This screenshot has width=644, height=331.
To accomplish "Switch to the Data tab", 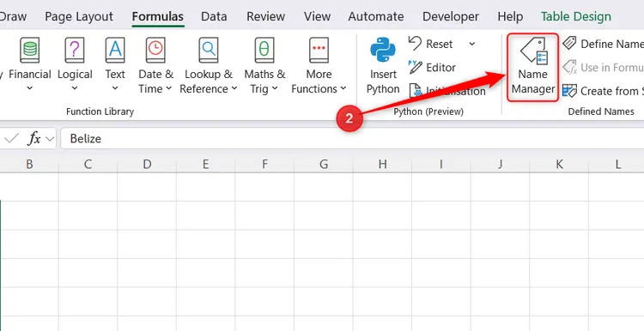I will click(x=214, y=16).
